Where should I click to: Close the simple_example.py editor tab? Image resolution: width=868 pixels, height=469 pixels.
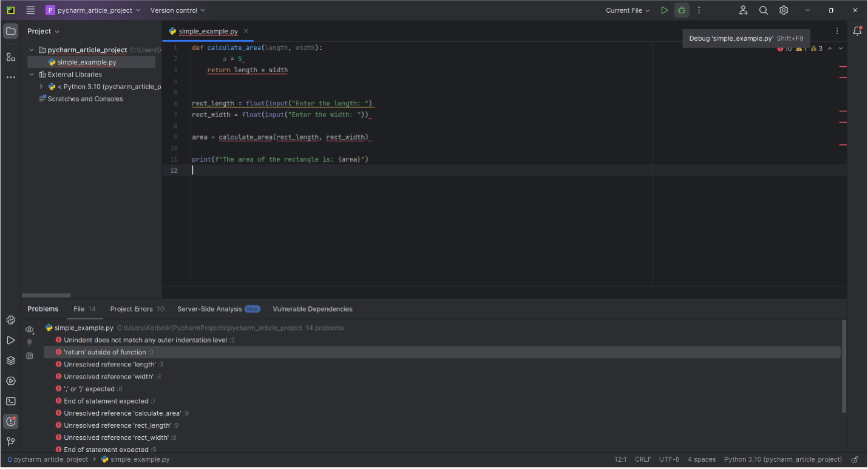tap(246, 31)
